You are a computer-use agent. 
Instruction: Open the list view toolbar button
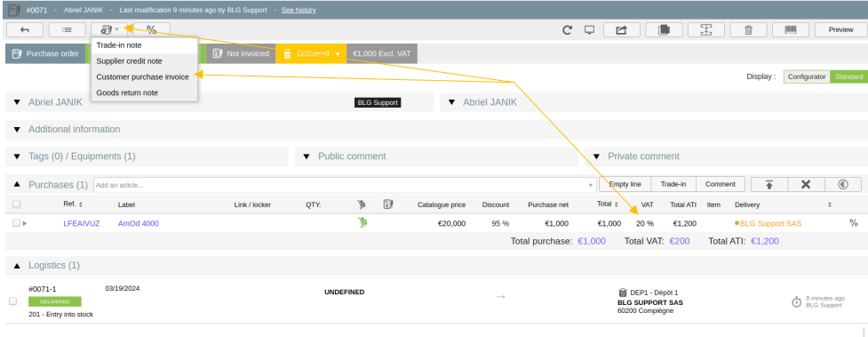[x=67, y=30]
